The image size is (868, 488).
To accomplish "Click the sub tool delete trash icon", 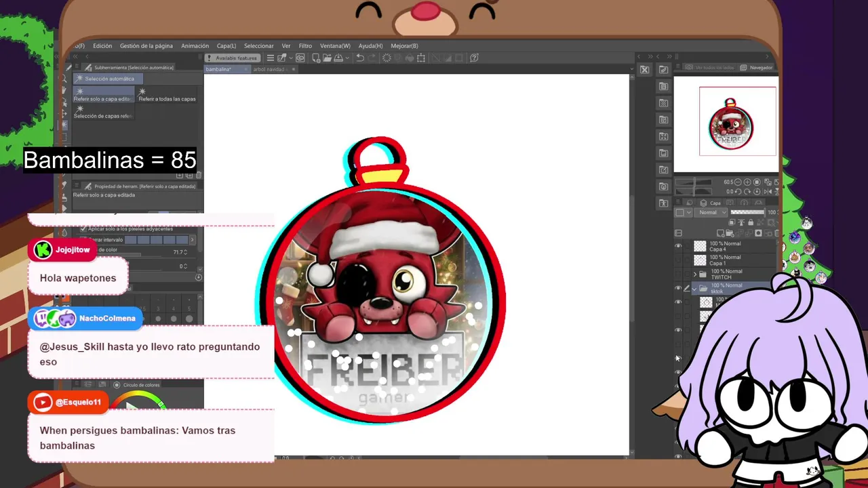I will pyautogui.click(x=199, y=176).
